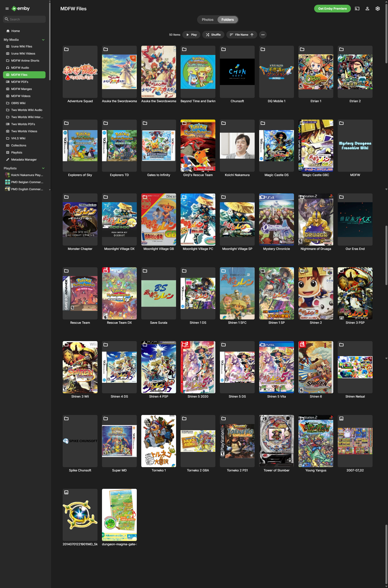The width and height of the screenshot is (388, 588).
Task: Shuffle the folder items
Action: pyautogui.click(x=213, y=35)
